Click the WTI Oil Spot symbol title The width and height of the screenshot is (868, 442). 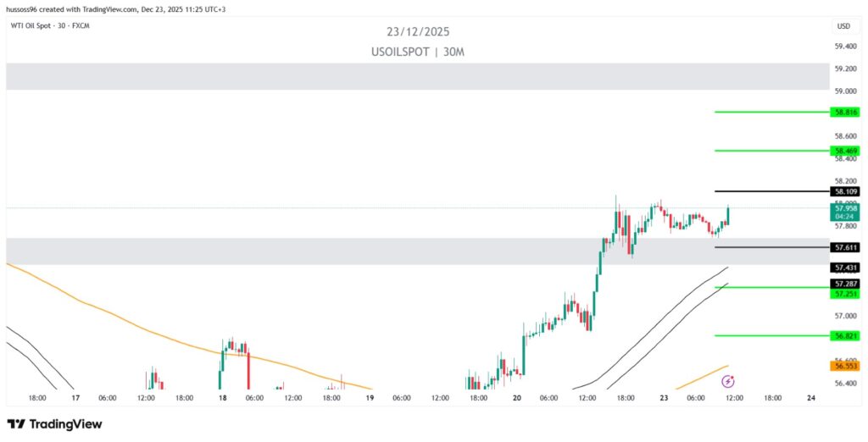click(x=47, y=25)
